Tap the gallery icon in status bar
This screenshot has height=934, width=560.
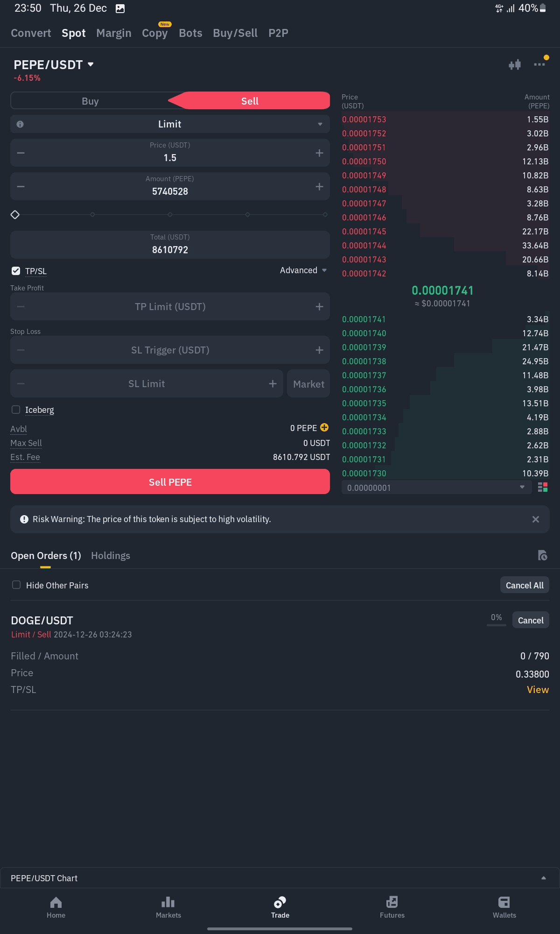120,8
